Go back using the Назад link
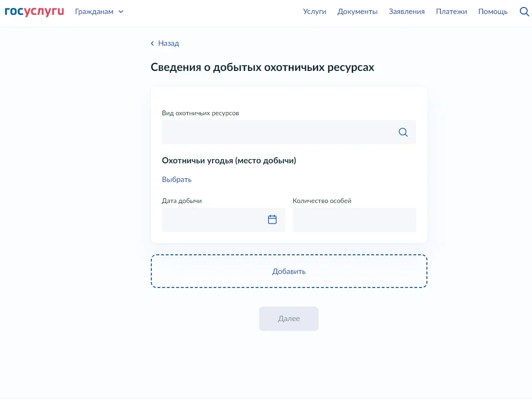Viewport: 532px width, 399px height. point(168,43)
